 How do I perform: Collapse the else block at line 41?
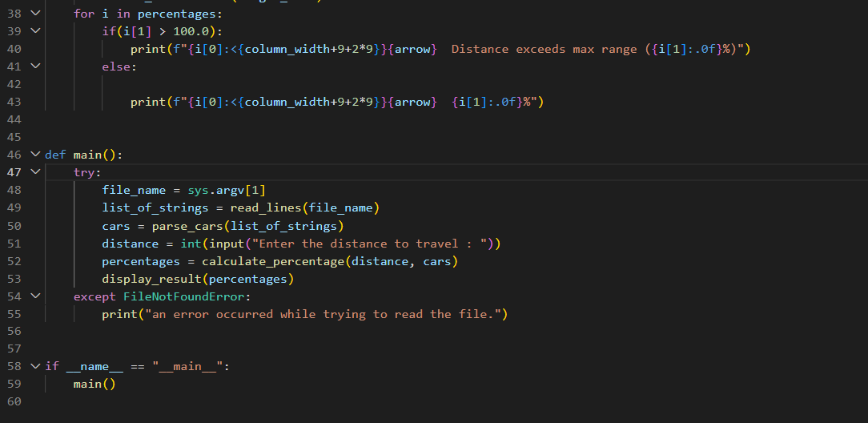[x=35, y=66]
